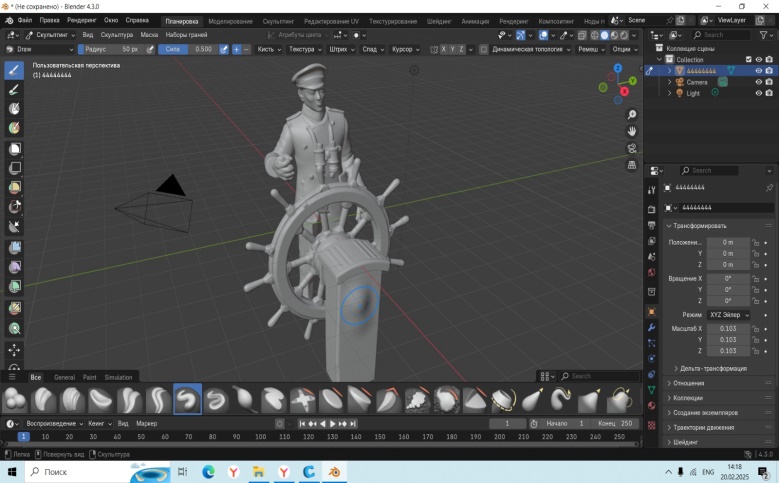Uncheck the Collection exclude checkbox in outliner

(x=749, y=59)
